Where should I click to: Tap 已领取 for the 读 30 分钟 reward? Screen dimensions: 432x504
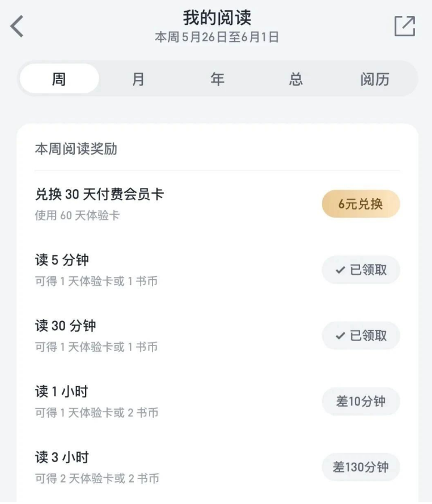361,336
